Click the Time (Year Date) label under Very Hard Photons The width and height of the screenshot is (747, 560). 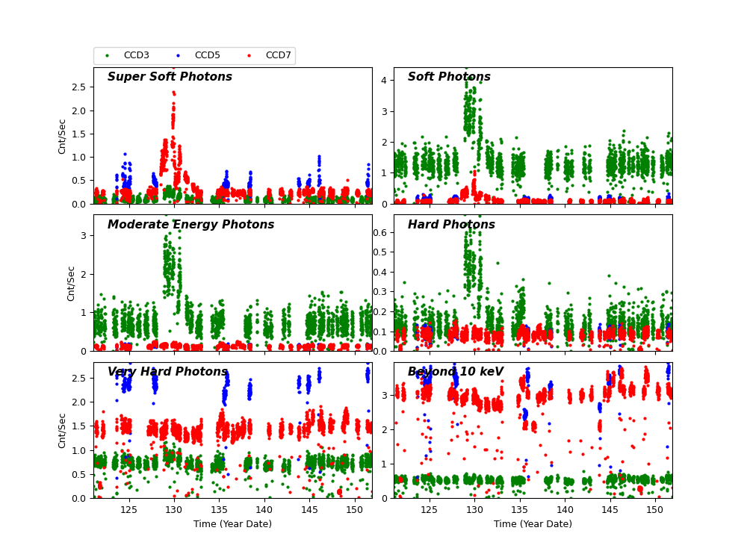pos(232,524)
